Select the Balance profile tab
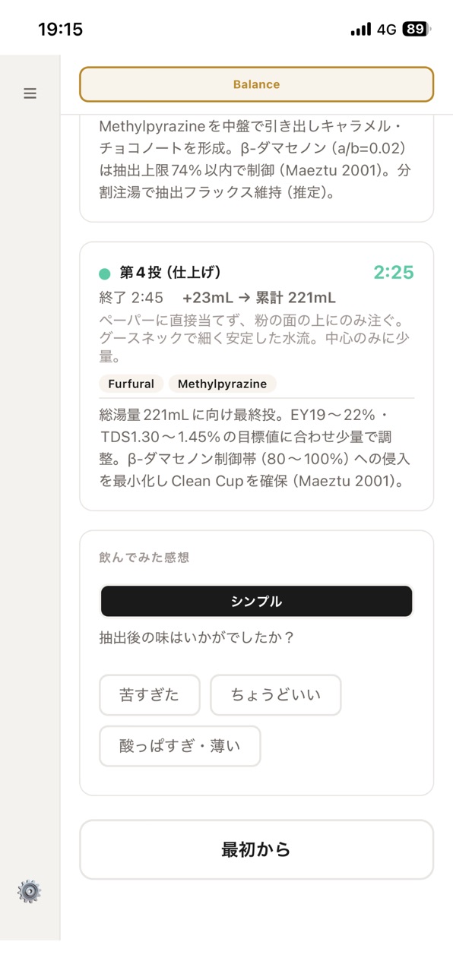Viewport: 453px width, 980px height. (x=256, y=84)
